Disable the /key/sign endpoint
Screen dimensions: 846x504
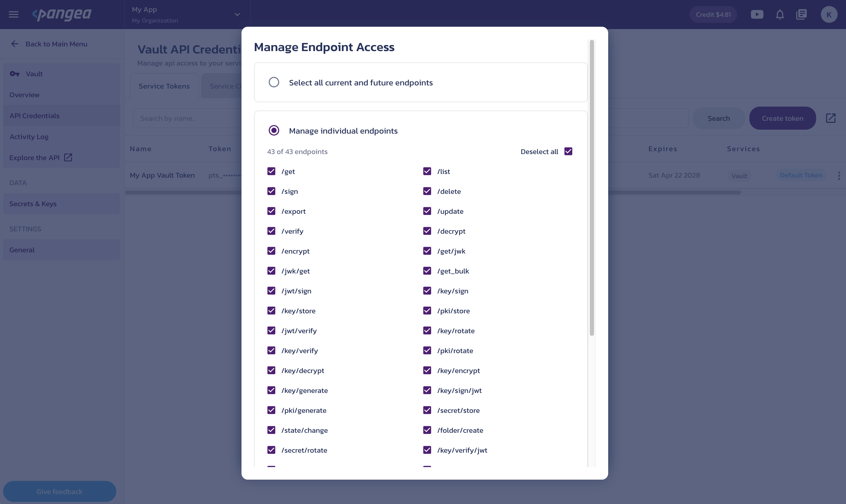pos(427,291)
